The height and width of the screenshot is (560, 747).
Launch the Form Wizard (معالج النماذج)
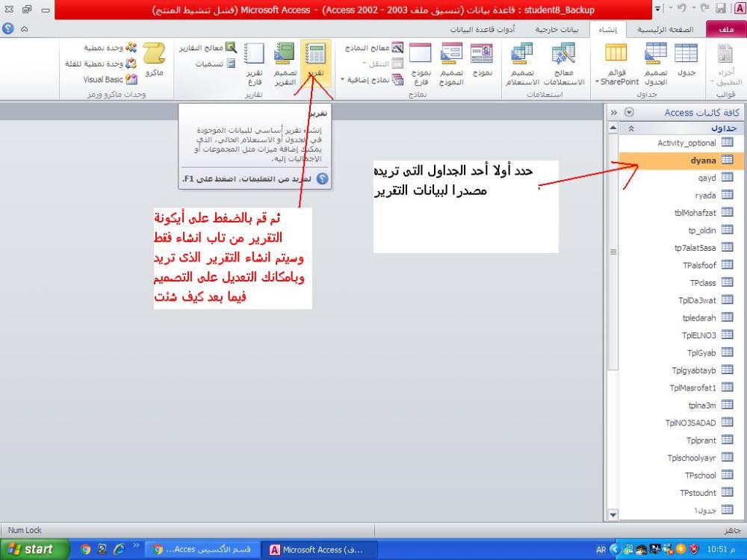(x=374, y=48)
